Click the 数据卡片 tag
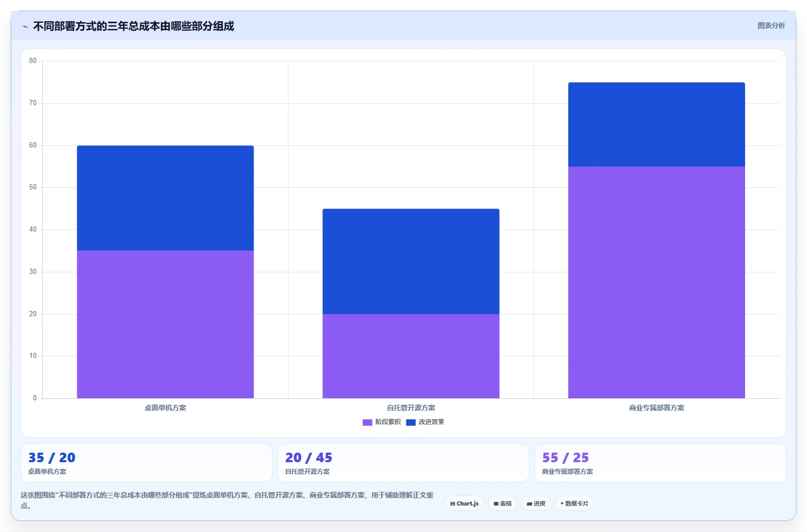The width and height of the screenshot is (807, 532). click(x=574, y=503)
